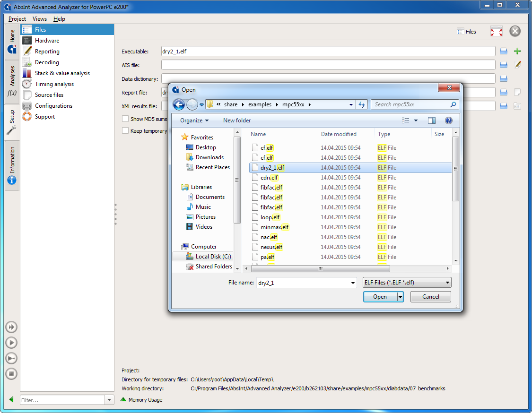Open the Filter dropdown arrow
This screenshot has width=532, height=413.
click(x=109, y=400)
